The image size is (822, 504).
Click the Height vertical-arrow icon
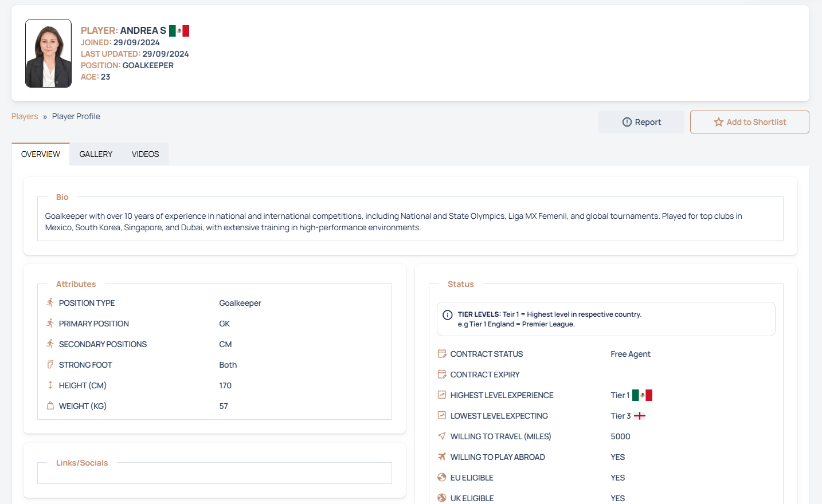[50, 385]
